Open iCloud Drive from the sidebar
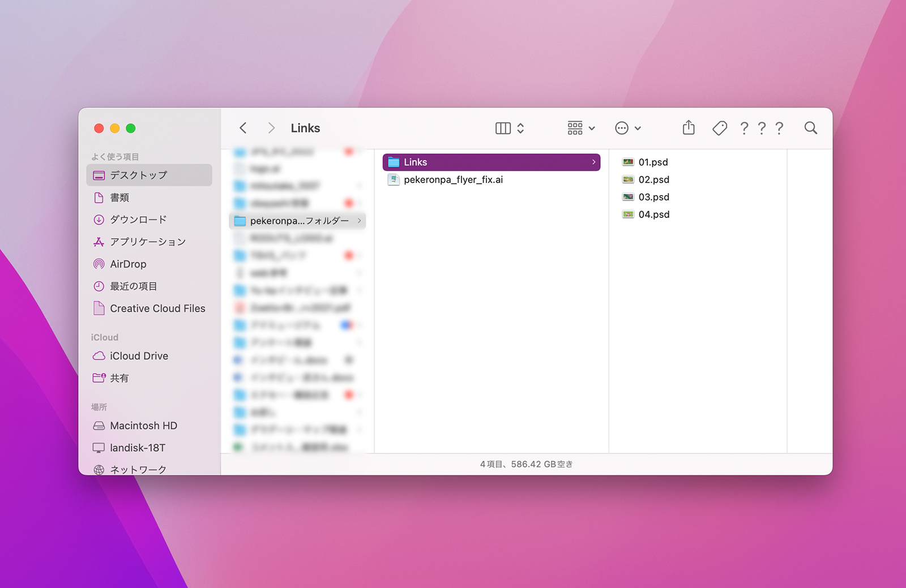906x588 pixels. click(139, 356)
